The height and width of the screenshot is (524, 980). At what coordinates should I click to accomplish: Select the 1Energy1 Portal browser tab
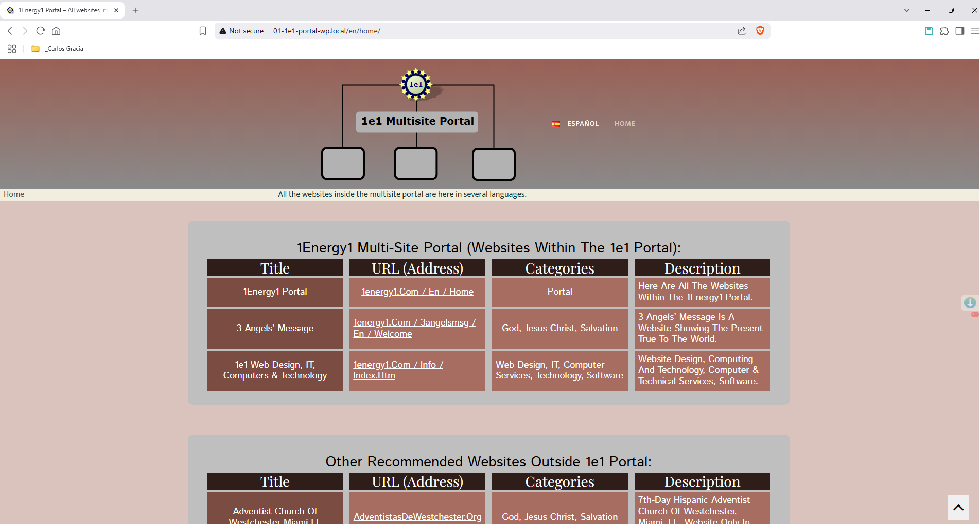tap(63, 10)
